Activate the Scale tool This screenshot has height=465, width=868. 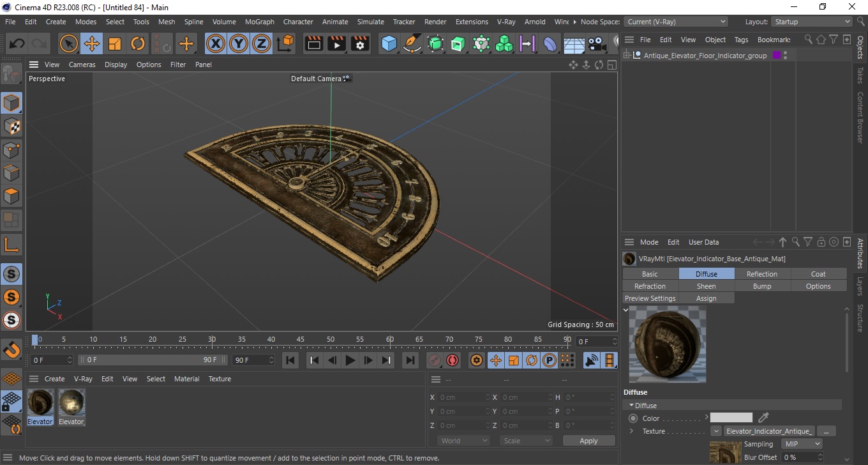coord(115,44)
